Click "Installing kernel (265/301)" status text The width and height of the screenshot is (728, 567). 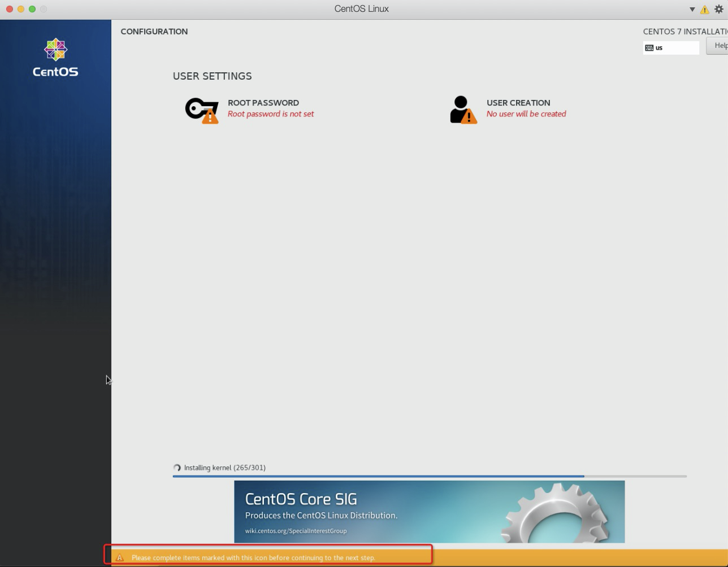coord(225,468)
